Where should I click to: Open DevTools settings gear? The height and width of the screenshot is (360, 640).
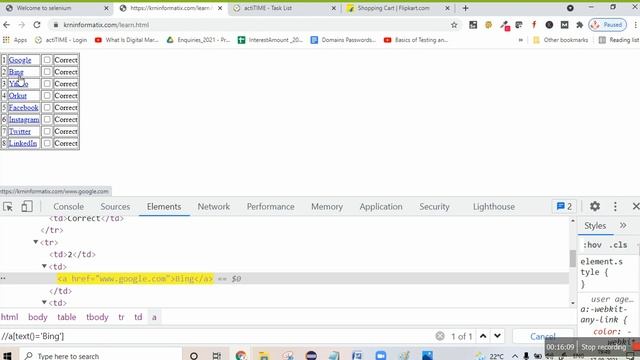(595, 207)
